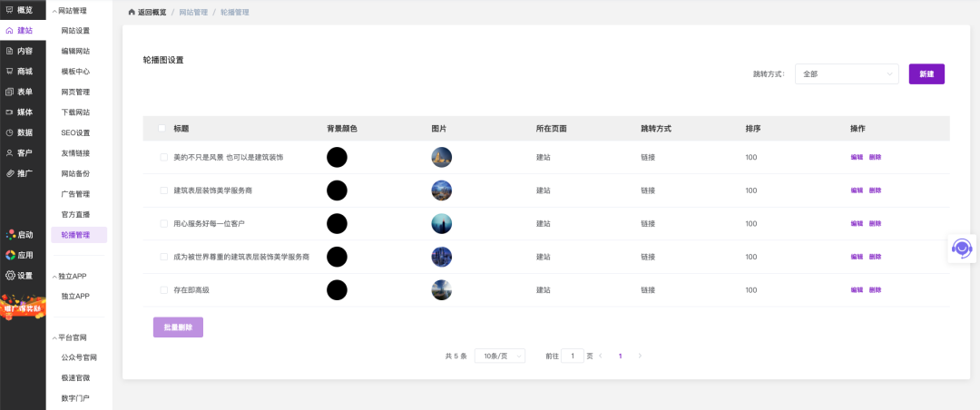This screenshot has width=980, height=410.
Task: Toggle the select-all checkbox in table header
Action: click(x=162, y=129)
